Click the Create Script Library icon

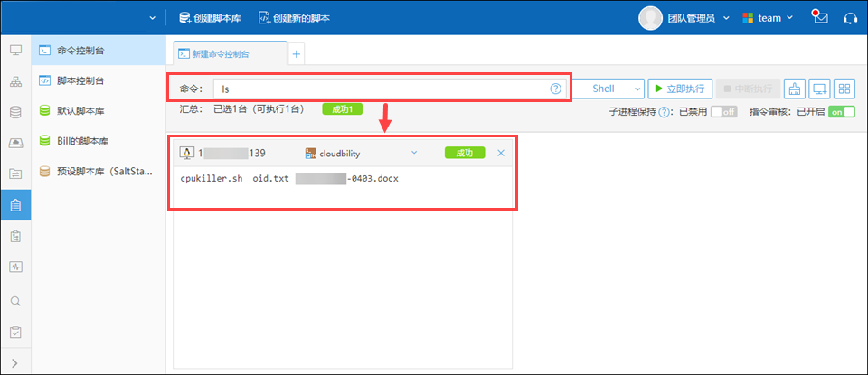pos(184,18)
